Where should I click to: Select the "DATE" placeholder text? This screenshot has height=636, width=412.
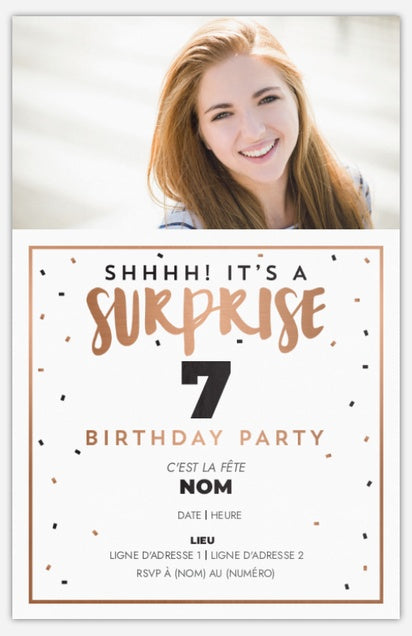(x=189, y=515)
